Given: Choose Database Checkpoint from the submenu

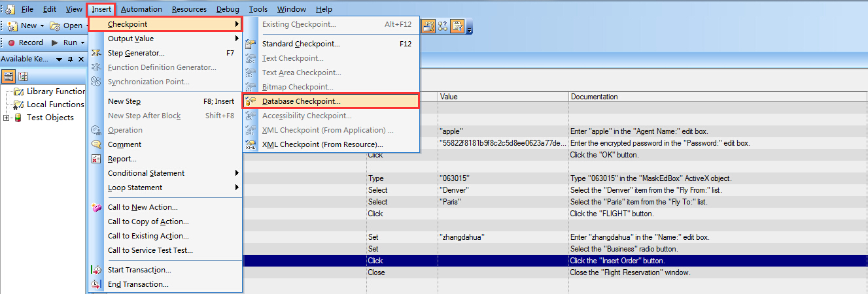Looking at the screenshot, I should point(331,101).
